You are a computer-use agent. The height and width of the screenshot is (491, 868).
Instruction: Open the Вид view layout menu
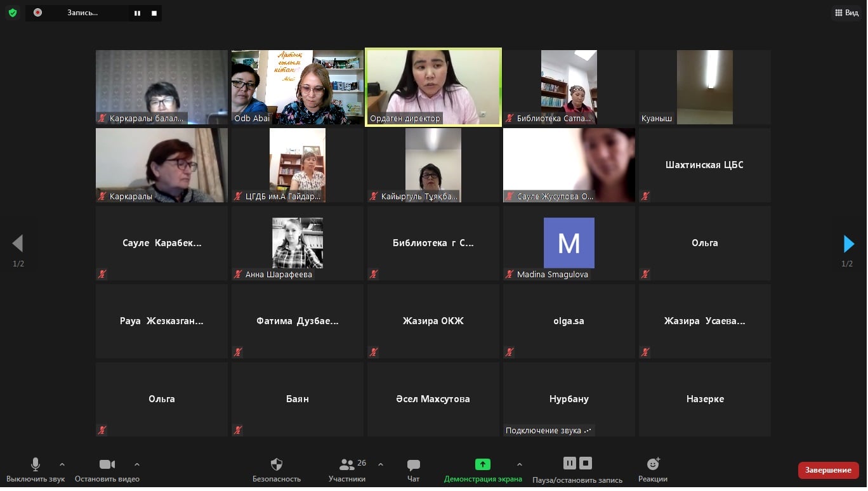click(x=846, y=13)
